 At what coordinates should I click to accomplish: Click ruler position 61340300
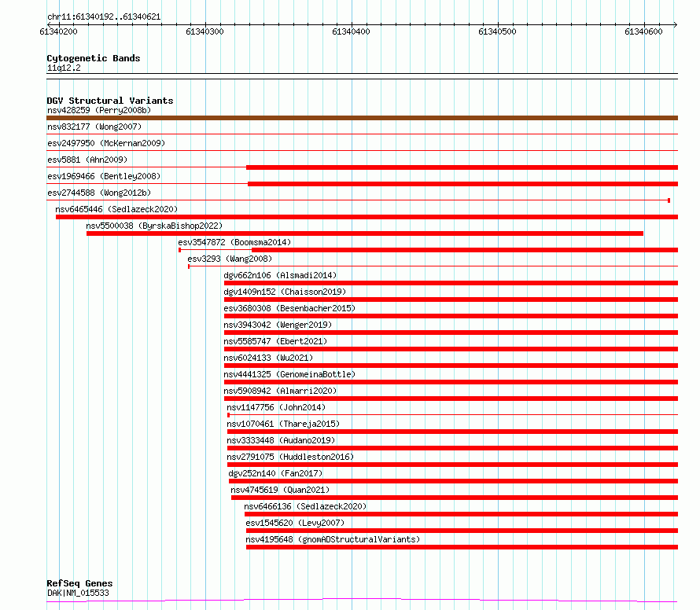pos(205,31)
